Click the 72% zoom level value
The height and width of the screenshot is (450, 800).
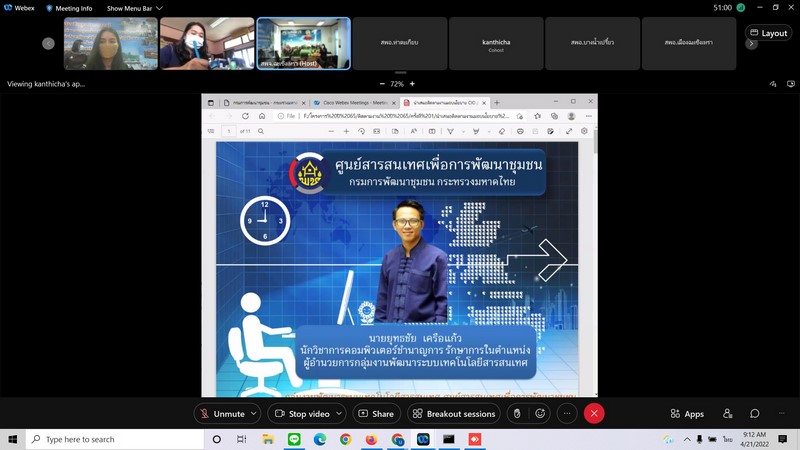coord(397,84)
